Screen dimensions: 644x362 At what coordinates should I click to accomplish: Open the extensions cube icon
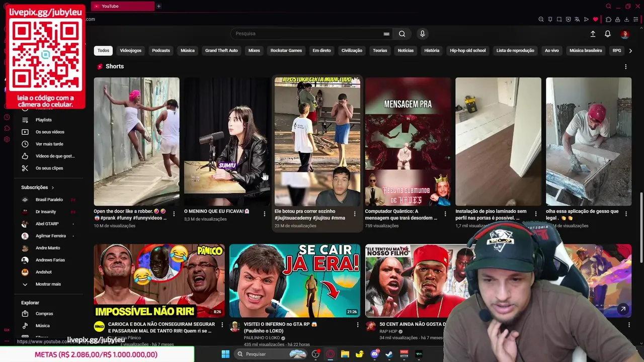tap(608, 19)
